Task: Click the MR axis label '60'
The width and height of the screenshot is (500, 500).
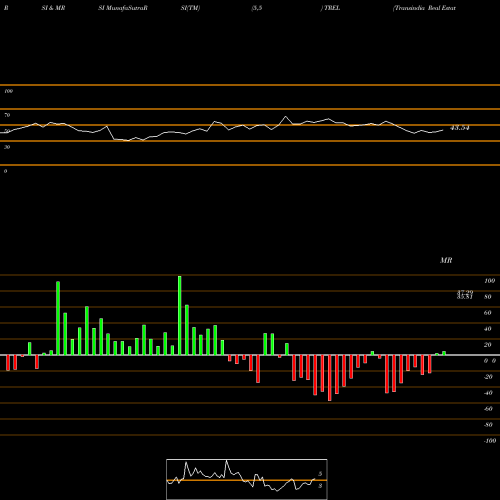Action: [x=488, y=313]
